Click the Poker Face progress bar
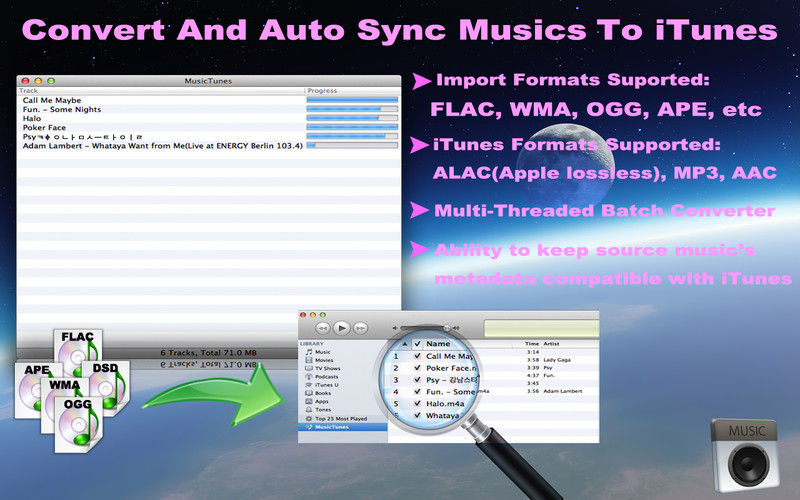 pos(352,128)
